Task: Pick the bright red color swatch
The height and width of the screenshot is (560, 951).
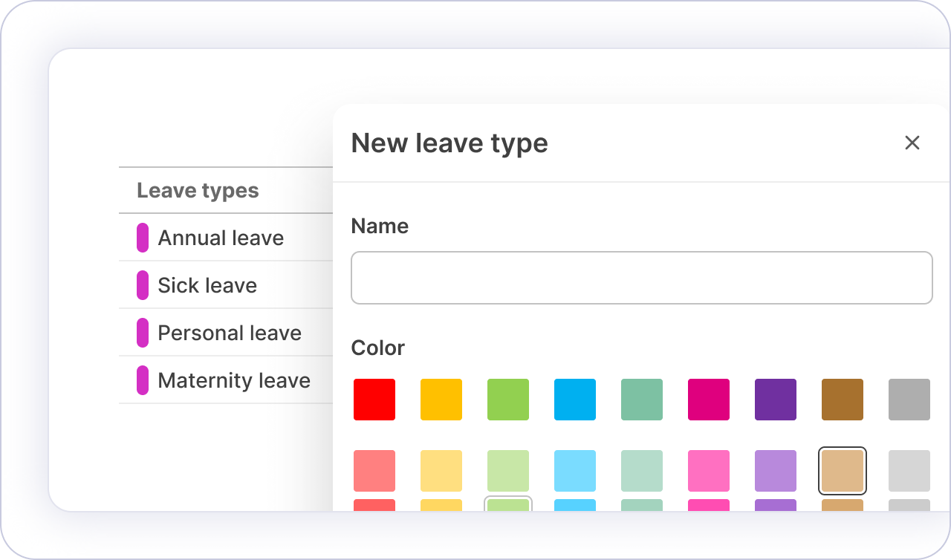Action: 374,400
